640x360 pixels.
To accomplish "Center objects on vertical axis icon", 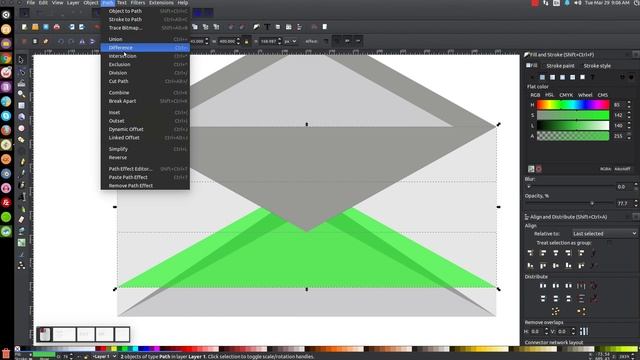I will (x=556, y=253).
